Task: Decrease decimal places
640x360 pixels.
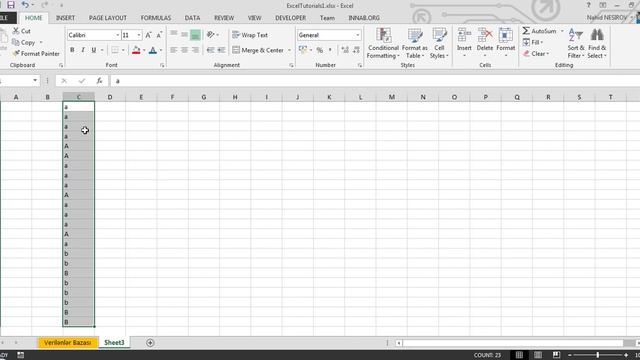Action: coord(356,50)
